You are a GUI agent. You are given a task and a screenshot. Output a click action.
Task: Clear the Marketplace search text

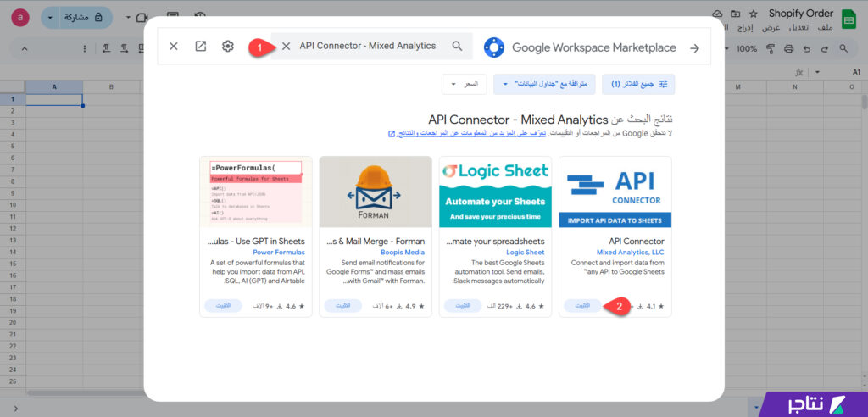point(287,47)
